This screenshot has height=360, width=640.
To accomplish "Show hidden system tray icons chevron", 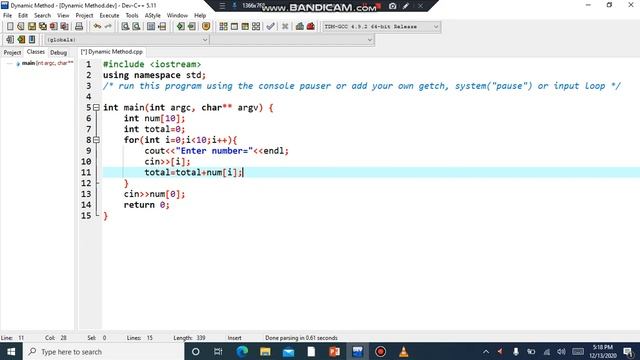I will pyautogui.click(x=486, y=351).
